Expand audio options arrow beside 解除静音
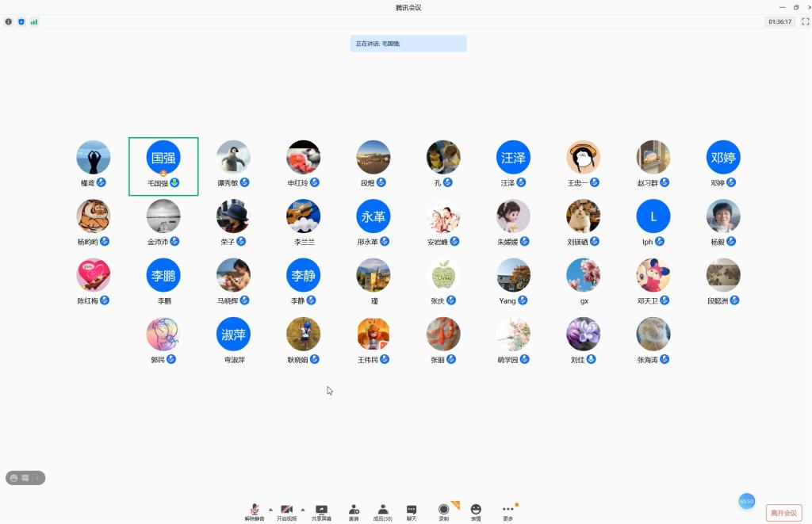Viewport: 812px width, 524px height. 270,509
